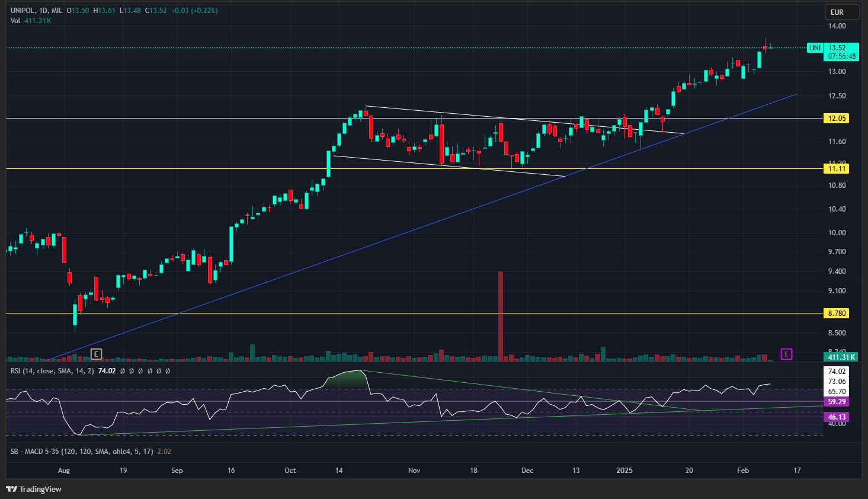Click the 10.80 price scale label
This screenshot has width=868, height=499.
coord(837,185)
